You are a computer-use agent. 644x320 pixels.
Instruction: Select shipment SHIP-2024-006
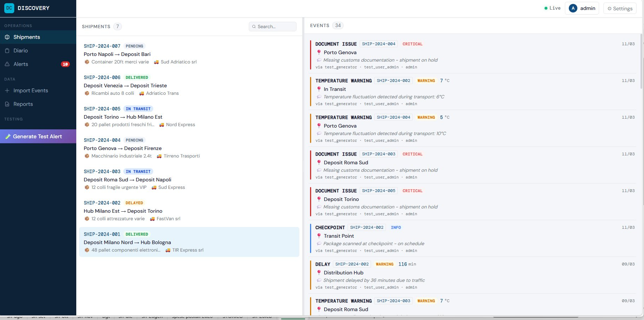(x=189, y=85)
